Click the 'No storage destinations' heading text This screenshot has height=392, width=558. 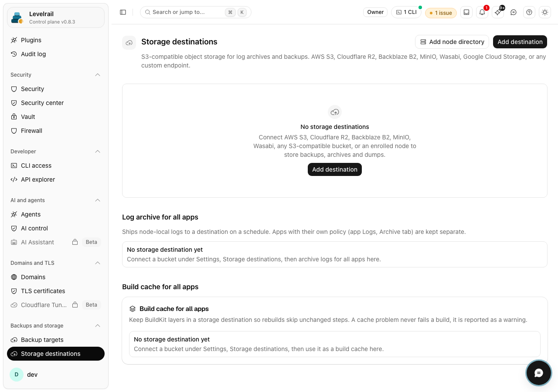pyautogui.click(x=335, y=127)
